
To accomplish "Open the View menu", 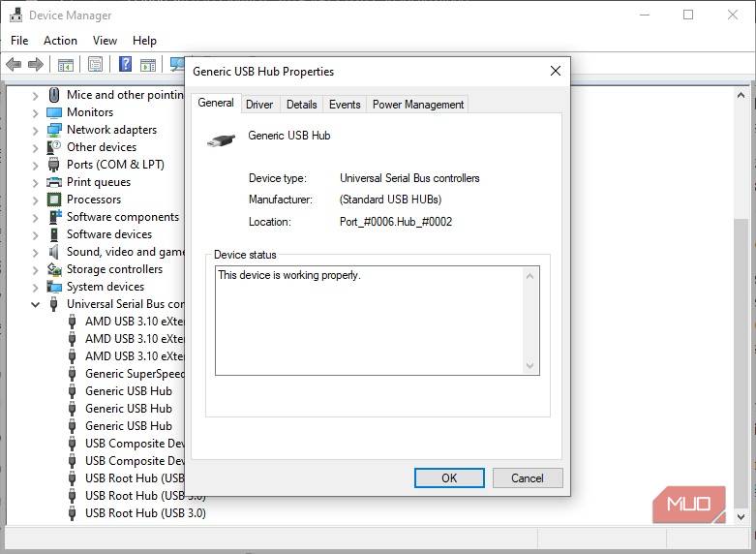I will [105, 41].
